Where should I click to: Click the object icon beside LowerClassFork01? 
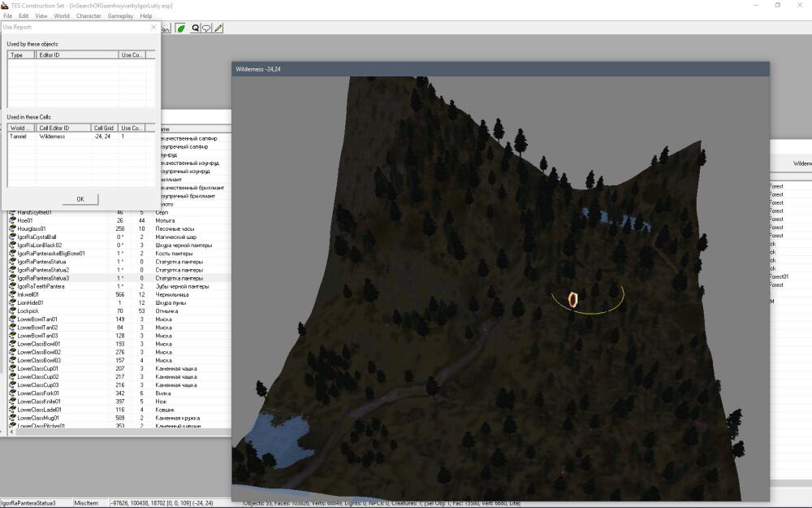pos(13,393)
